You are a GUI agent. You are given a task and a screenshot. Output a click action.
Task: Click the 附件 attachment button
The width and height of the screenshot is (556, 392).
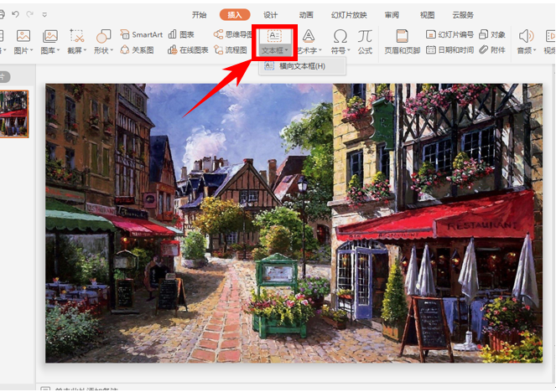point(492,50)
